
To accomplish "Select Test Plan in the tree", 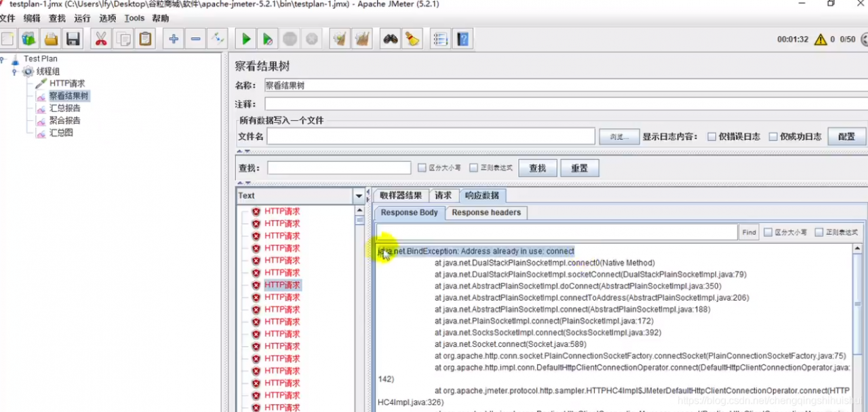I will tap(40, 59).
